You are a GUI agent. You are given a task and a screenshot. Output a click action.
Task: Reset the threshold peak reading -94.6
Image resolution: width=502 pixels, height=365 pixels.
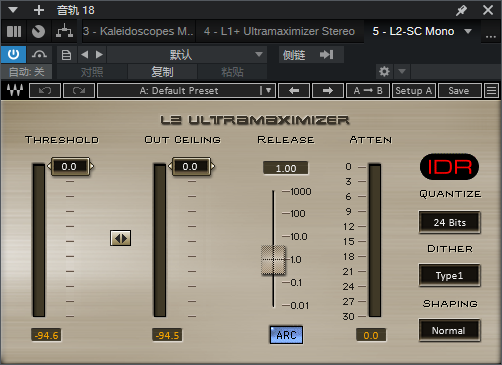[46, 335]
